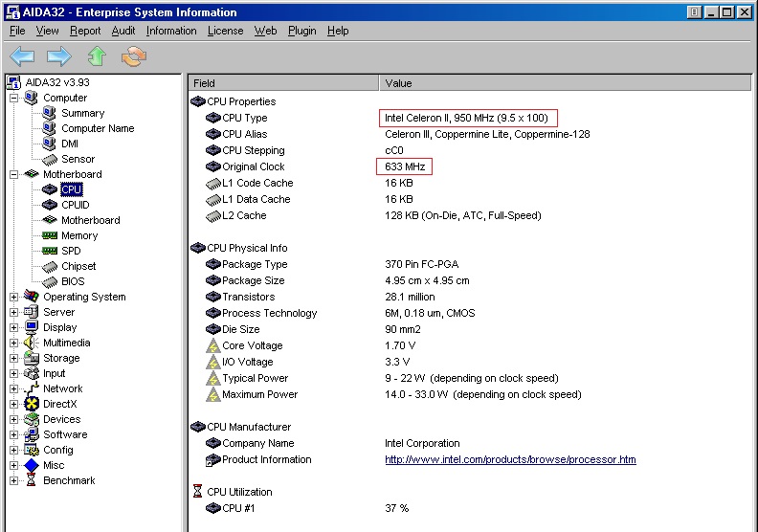Click the DirectX yellow X icon
Image resolution: width=758 pixels, height=532 pixels.
point(31,404)
